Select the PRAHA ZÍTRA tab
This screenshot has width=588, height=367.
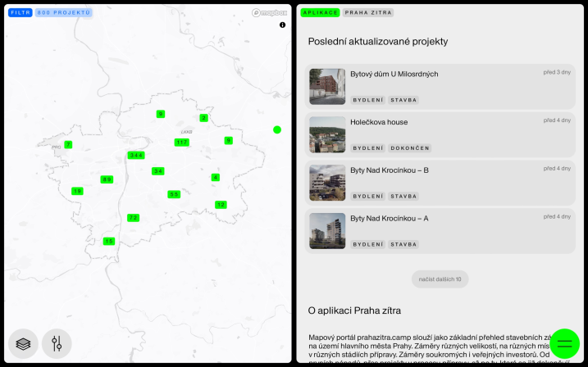368,13
